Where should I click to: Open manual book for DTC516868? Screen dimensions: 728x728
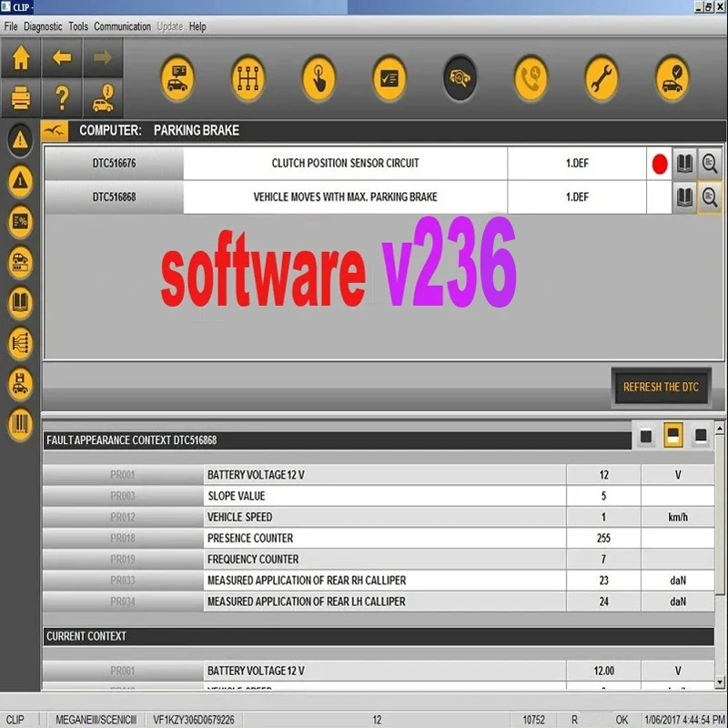tap(684, 197)
